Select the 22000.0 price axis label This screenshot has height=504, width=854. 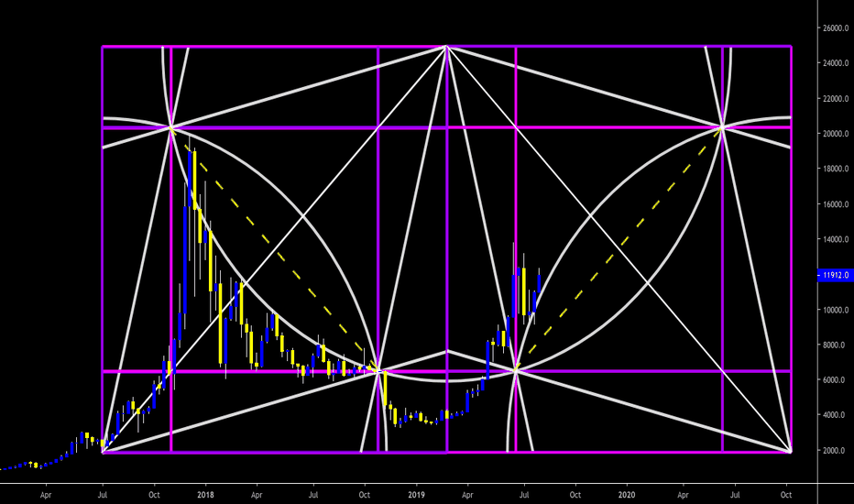click(836, 99)
